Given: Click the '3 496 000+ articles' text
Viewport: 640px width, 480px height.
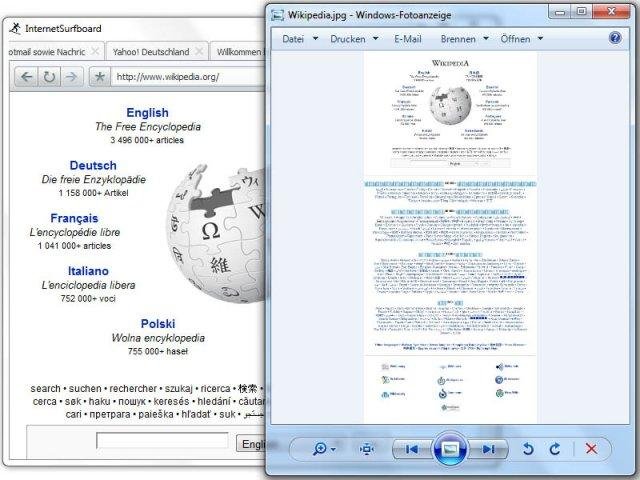Looking at the screenshot, I should pyautogui.click(x=147, y=140).
